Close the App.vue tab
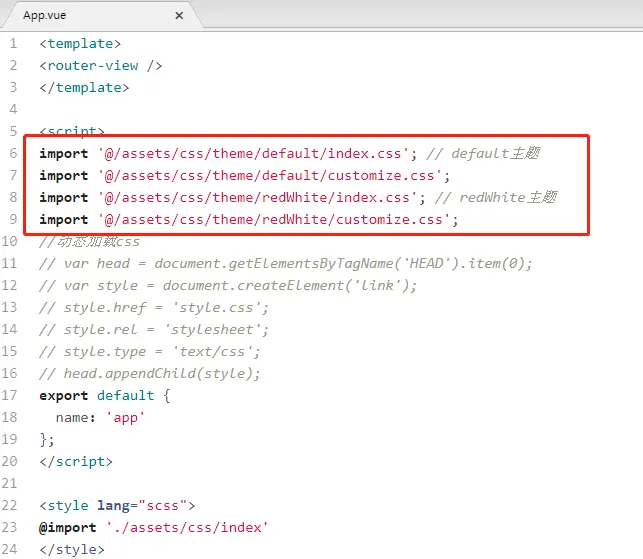This screenshot has height=559, width=643. (179, 16)
